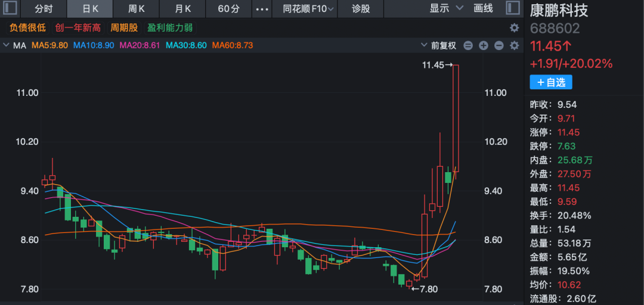This screenshot has height=305, width=644.
Task: Open the three-dots more periods menu
Action: coord(261,9)
